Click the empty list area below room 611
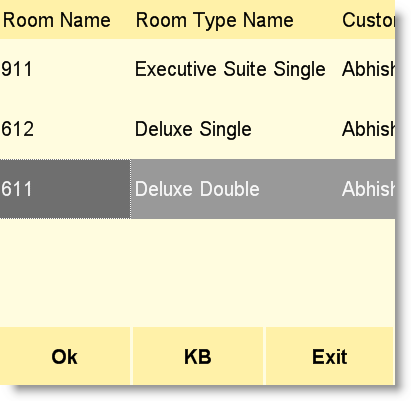Viewport: 411px width, 401px height. 197,273
